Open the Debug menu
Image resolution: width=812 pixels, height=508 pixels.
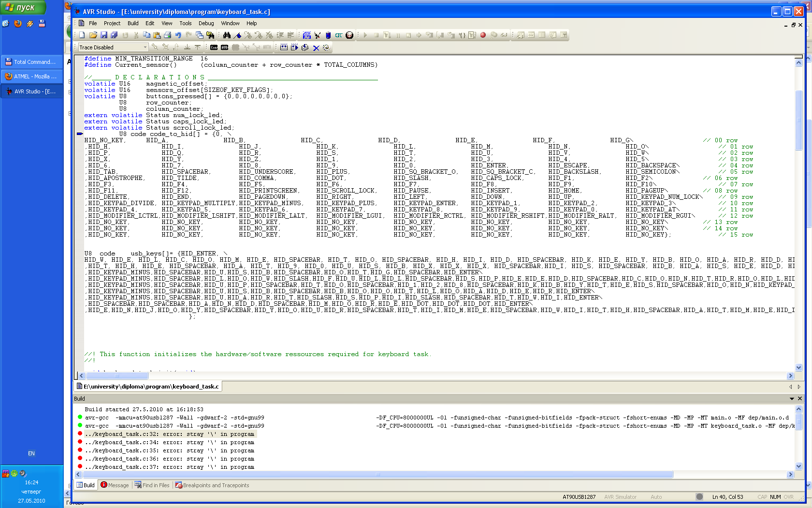coord(206,23)
